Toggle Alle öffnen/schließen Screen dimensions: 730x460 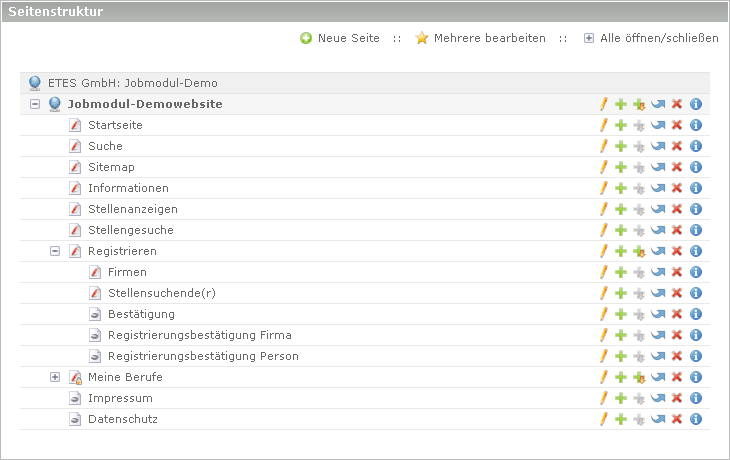coord(651,38)
